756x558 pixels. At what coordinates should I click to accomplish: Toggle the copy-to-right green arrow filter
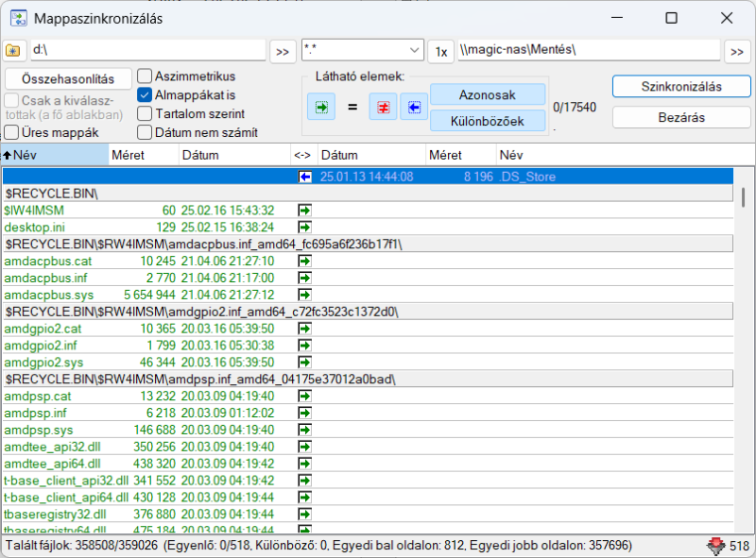tap(321, 107)
